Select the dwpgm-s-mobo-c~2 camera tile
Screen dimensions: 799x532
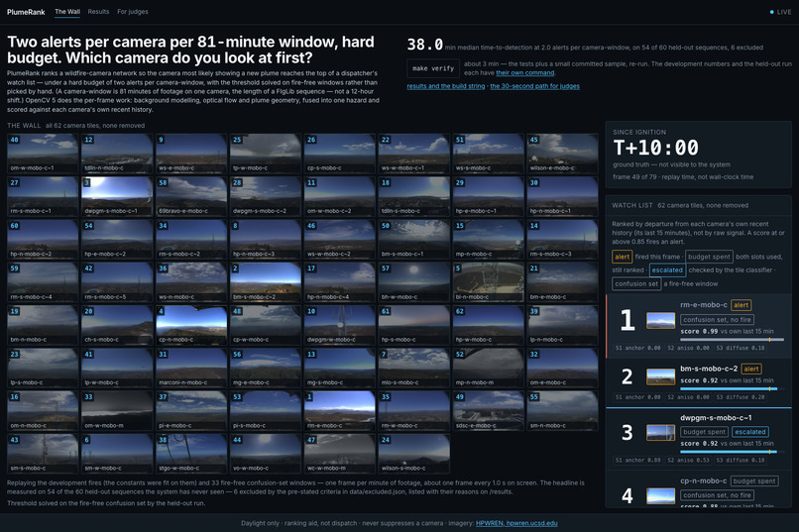click(x=266, y=196)
